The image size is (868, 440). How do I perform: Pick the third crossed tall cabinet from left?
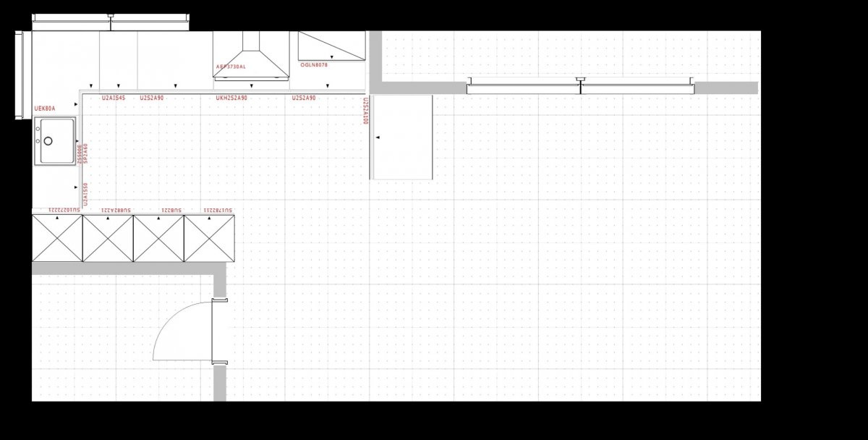[x=158, y=238]
